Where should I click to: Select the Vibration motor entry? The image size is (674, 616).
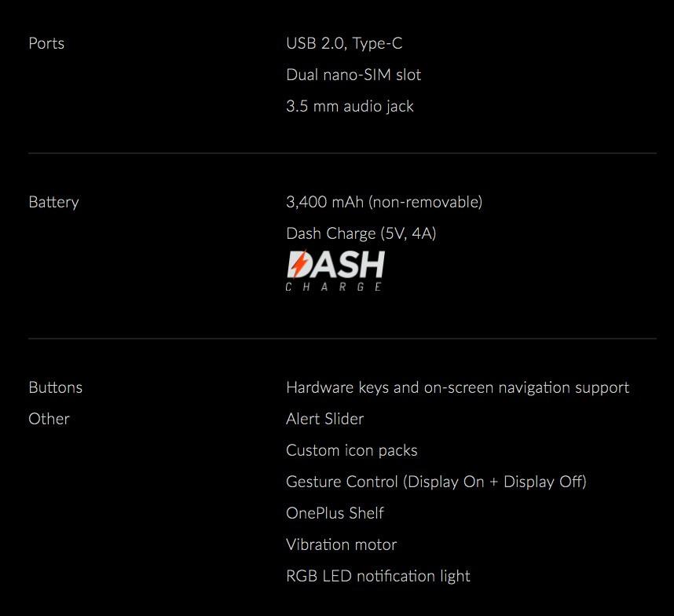[x=341, y=544]
